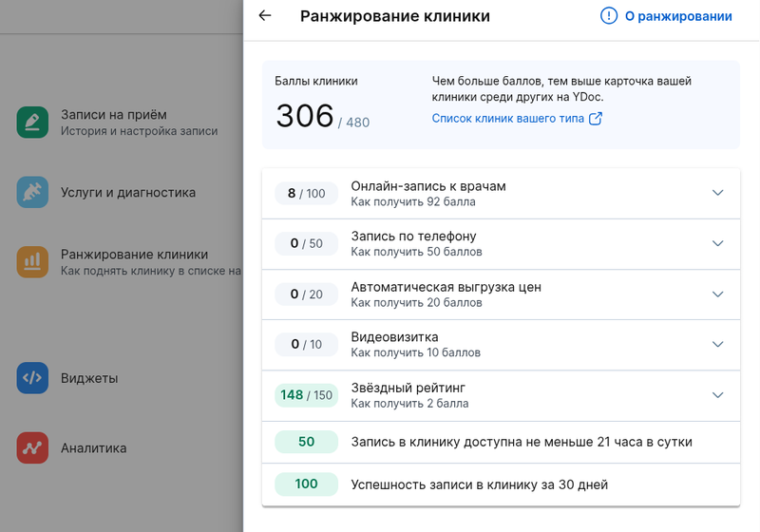Open the red Аналитика graph icon
The height and width of the screenshot is (532, 760).
point(32,447)
